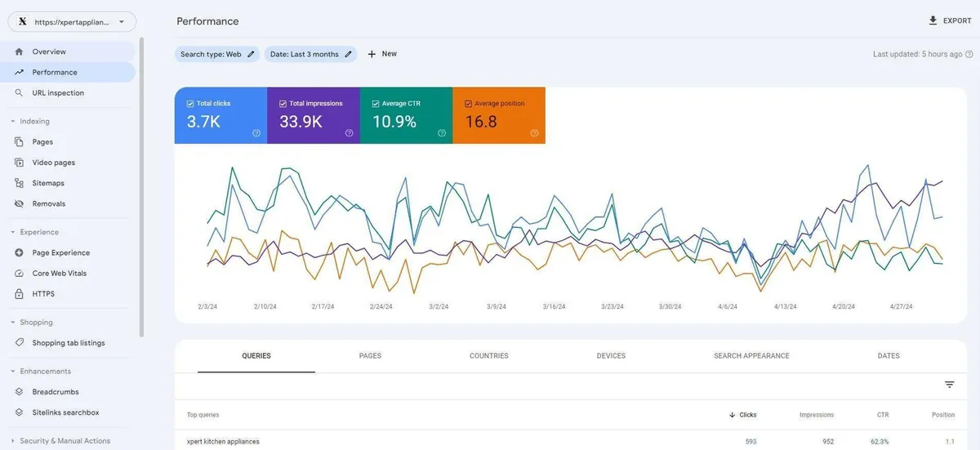
Task: Collapse the Experience section
Action: coord(13,232)
